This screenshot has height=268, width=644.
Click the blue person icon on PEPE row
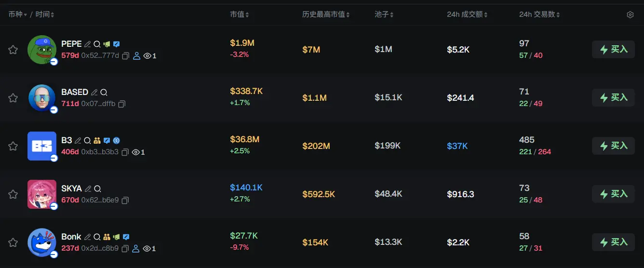pyautogui.click(x=136, y=56)
